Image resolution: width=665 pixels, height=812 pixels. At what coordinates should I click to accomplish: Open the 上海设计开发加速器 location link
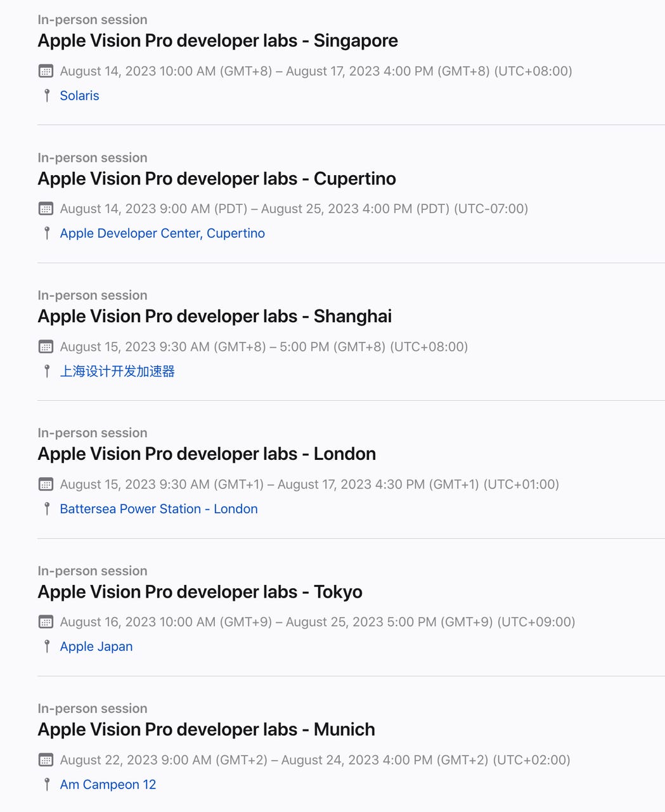coord(117,371)
